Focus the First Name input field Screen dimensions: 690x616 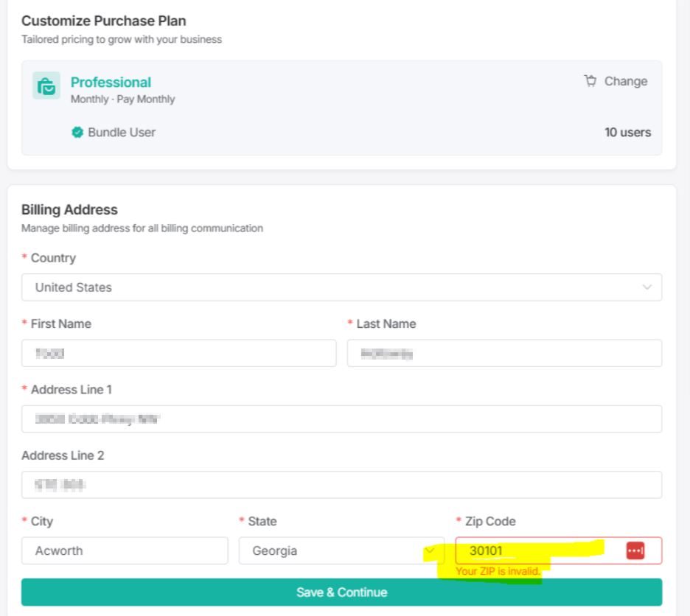pyautogui.click(x=178, y=353)
